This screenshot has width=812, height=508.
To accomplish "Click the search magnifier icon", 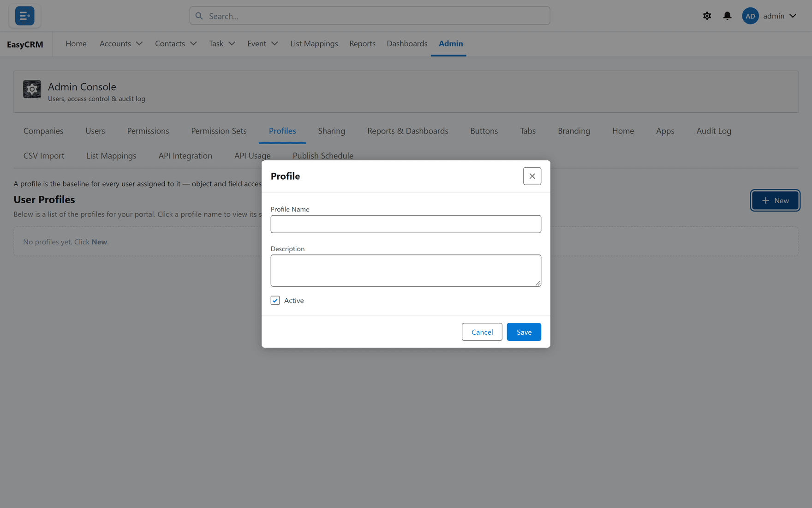I will [199, 16].
